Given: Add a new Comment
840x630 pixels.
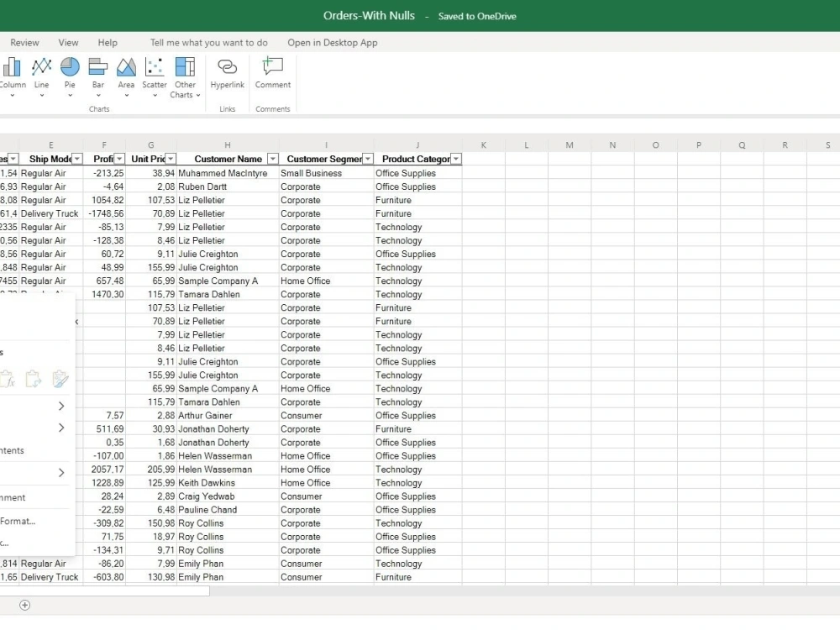Looking at the screenshot, I should pyautogui.click(x=273, y=73).
